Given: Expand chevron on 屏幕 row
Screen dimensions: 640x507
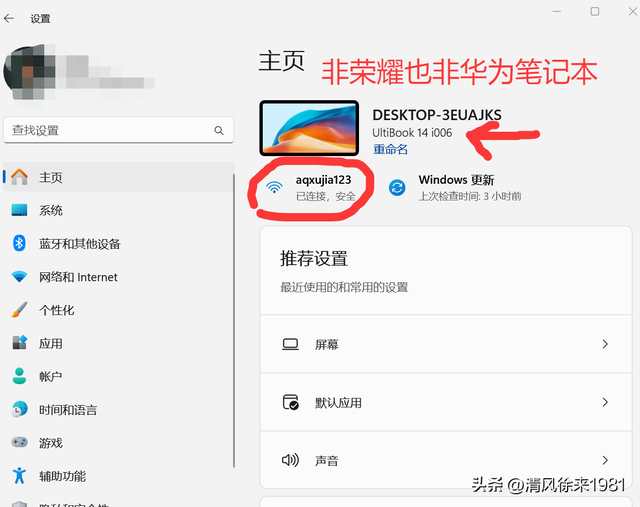Looking at the screenshot, I should pyautogui.click(x=605, y=344).
